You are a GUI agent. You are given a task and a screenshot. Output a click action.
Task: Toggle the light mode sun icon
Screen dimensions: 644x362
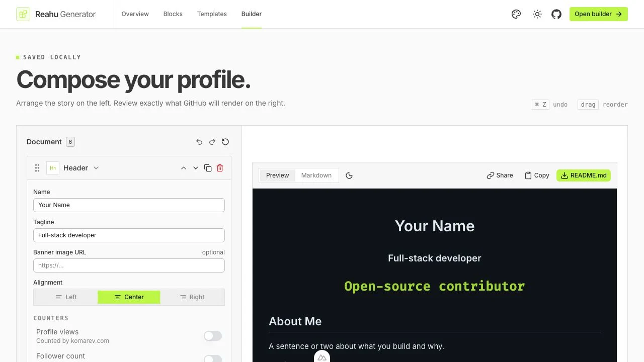point(537,14)
